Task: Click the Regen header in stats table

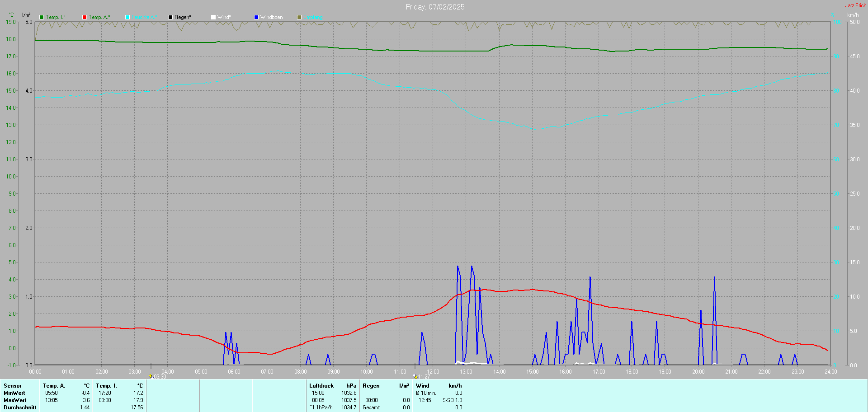Action: [371, 386]
